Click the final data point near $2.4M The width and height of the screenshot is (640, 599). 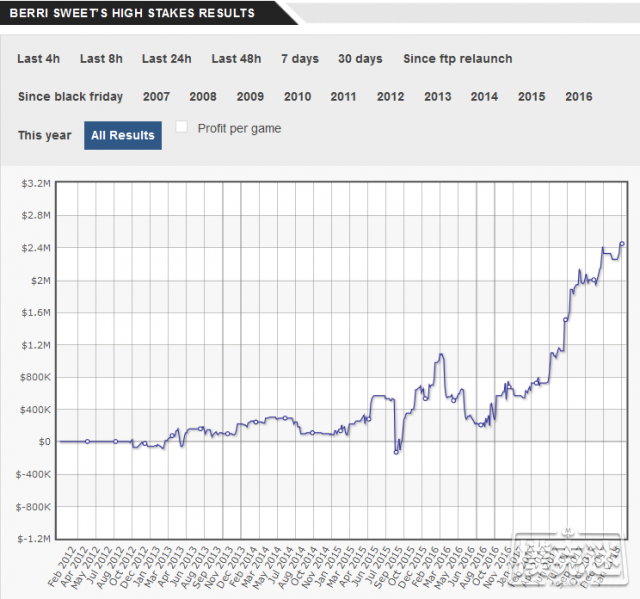coord(622,244)
